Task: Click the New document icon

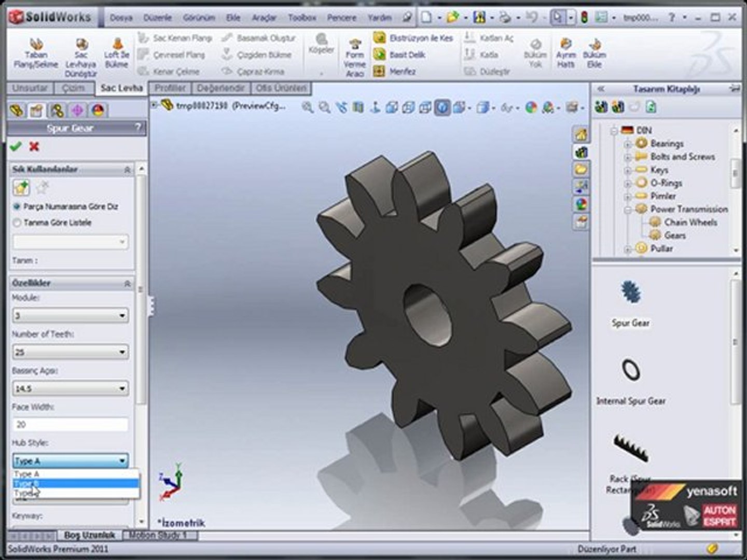Action: click(426, 18)
